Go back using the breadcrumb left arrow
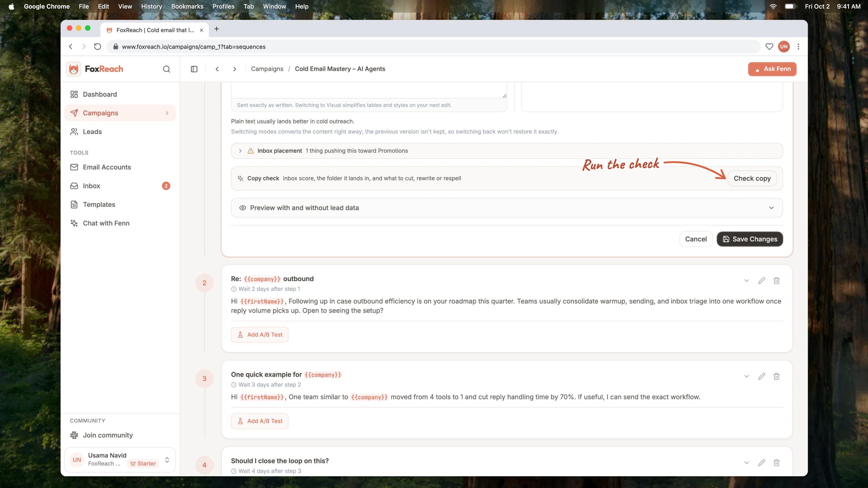 (217, 69)
